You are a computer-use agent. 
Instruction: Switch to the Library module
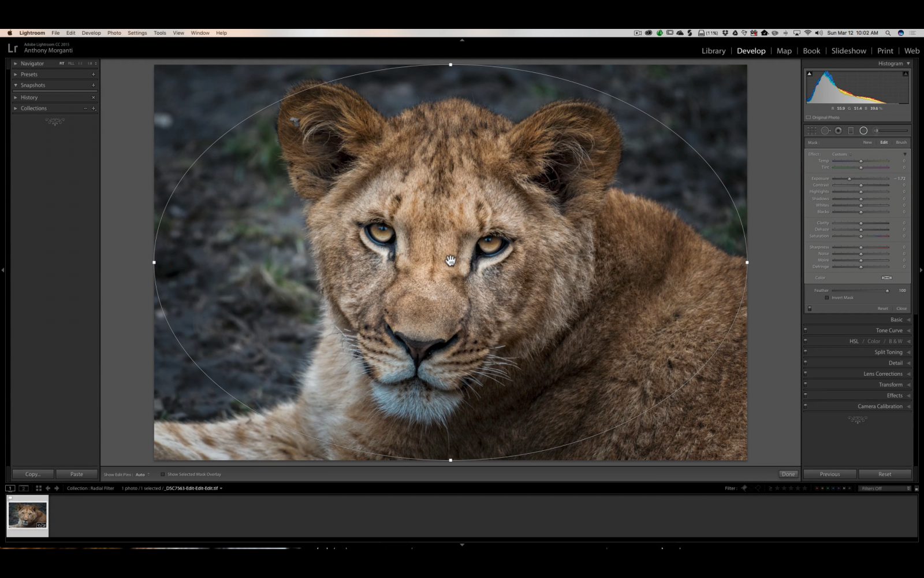pos(713,51)
